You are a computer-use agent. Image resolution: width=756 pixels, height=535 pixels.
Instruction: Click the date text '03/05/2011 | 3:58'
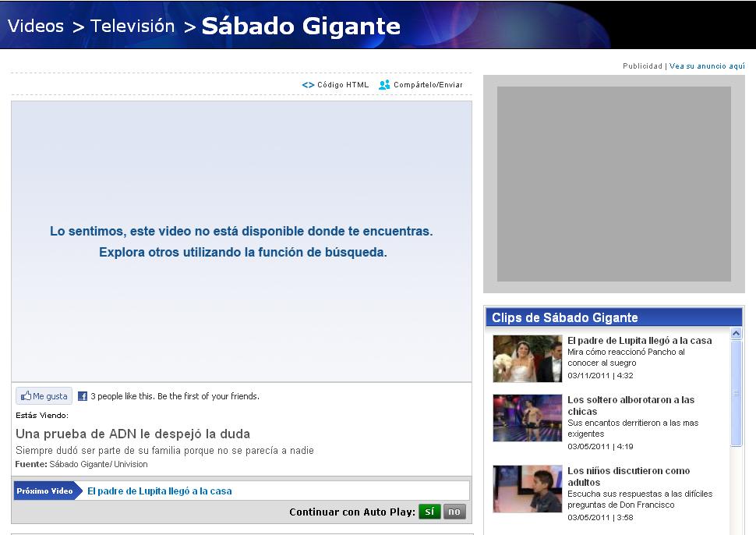point(600,518)
